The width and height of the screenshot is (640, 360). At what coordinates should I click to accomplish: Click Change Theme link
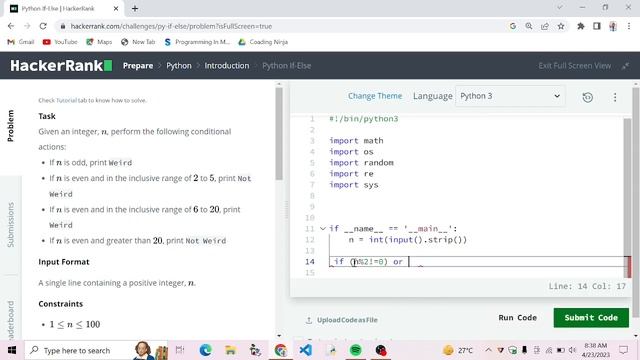pos(375,96)
